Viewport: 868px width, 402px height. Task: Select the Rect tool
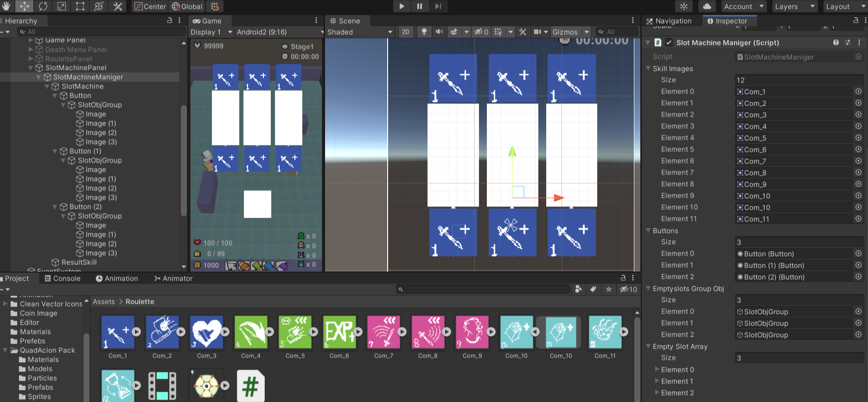(x=80, y=6)
